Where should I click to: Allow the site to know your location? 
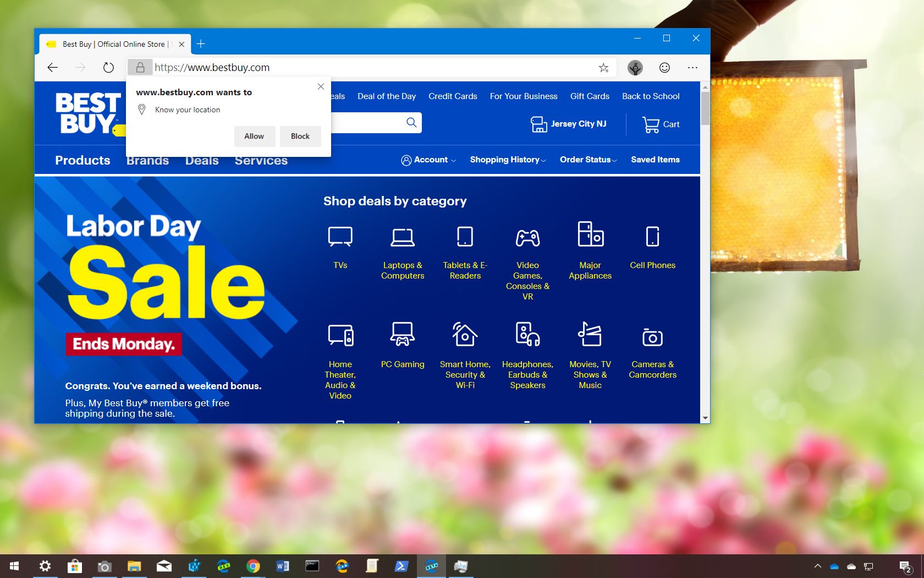254,136
